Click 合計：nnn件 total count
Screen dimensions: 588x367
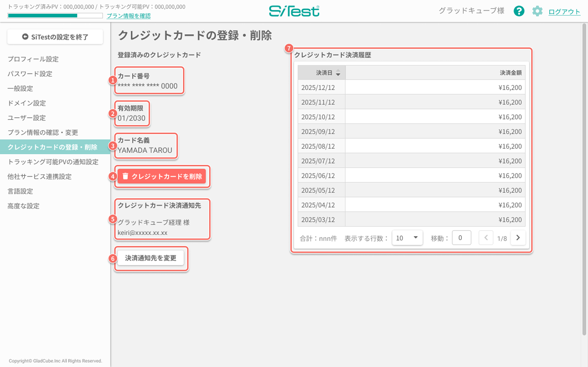click(x=318, y=238)
